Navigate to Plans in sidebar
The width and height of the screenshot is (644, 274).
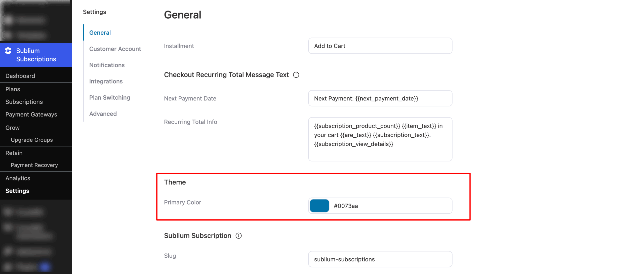click(13, 89)
